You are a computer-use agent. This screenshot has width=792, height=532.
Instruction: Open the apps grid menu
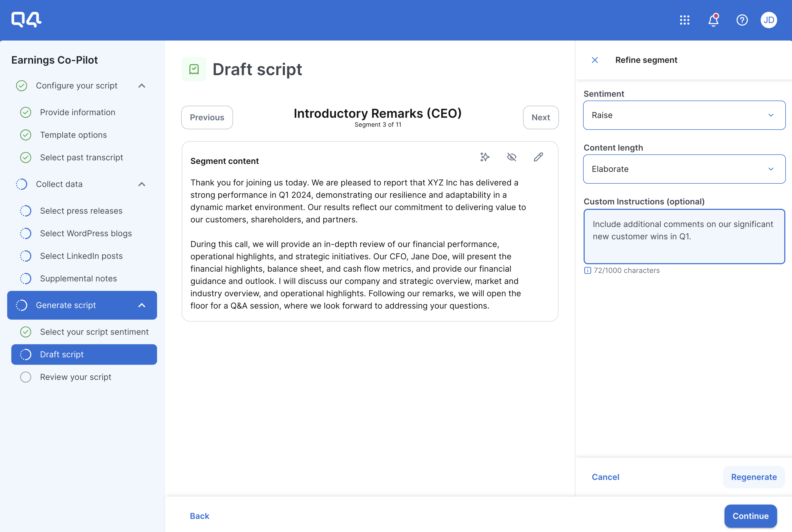click(684, 20)
